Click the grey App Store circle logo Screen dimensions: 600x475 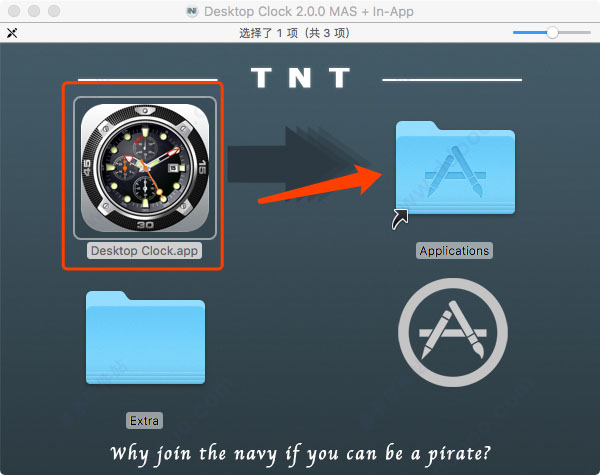pos(453,332)
